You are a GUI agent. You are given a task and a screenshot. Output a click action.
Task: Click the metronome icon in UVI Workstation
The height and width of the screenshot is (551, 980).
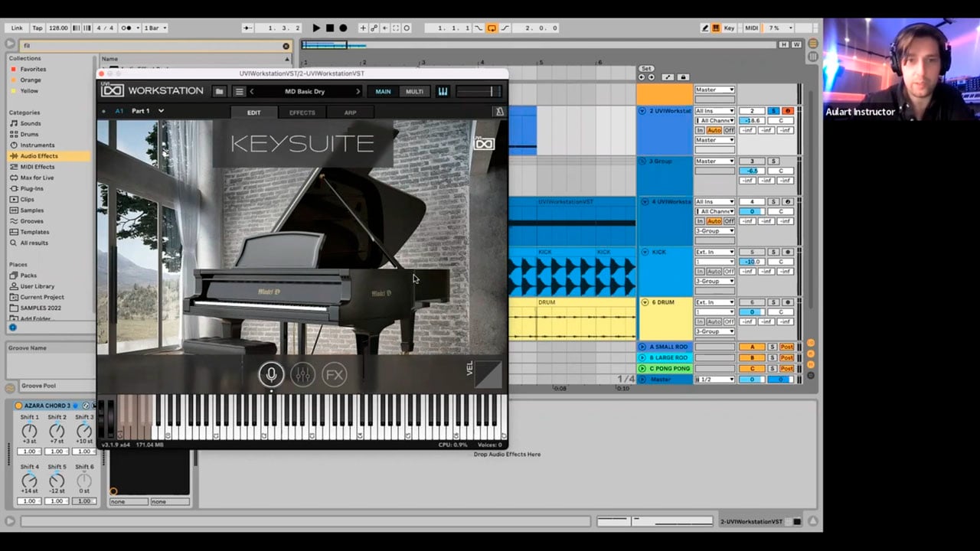click(499, 112)
